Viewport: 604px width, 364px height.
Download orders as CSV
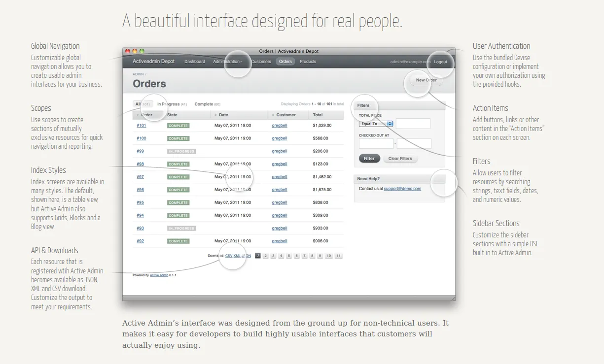click(229, 256)
